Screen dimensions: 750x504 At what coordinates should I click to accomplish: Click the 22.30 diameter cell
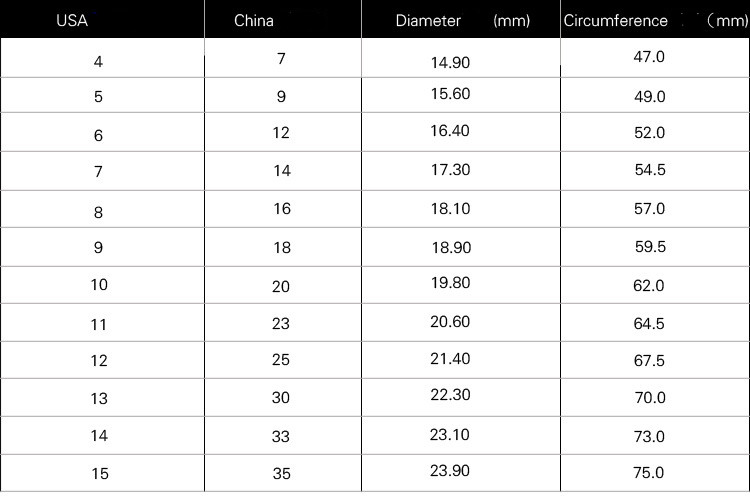(450, 395)
